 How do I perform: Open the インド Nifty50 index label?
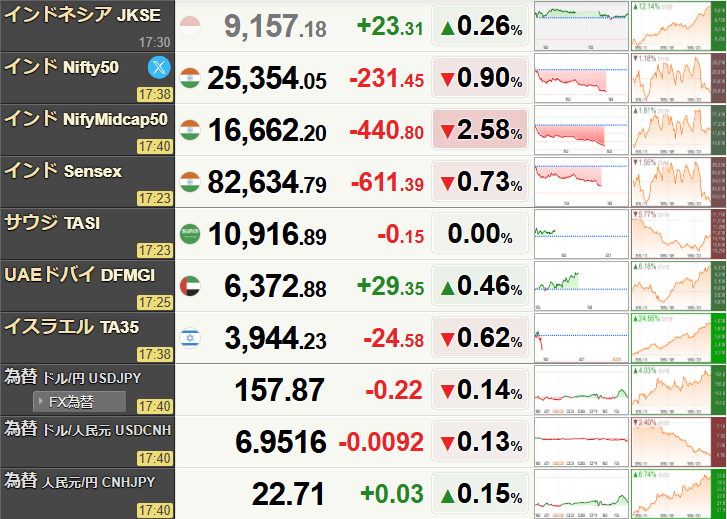coord(61,67)
